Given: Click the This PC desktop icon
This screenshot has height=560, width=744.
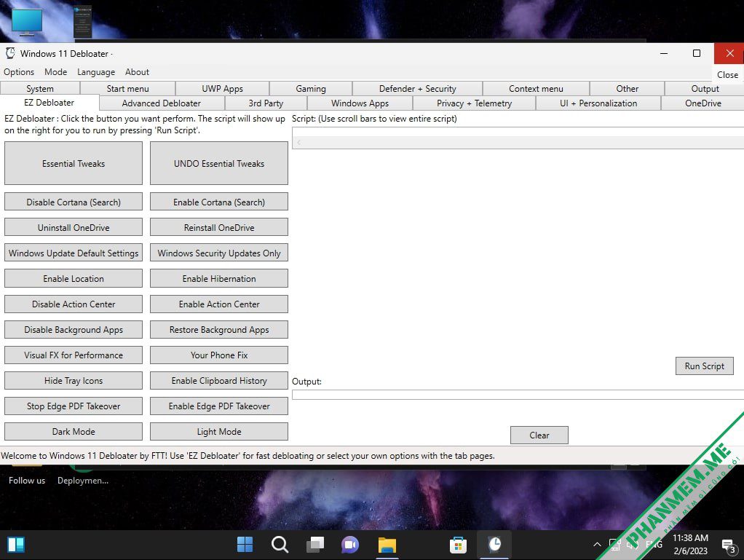Looking at the screenshot, I should 26,22.
